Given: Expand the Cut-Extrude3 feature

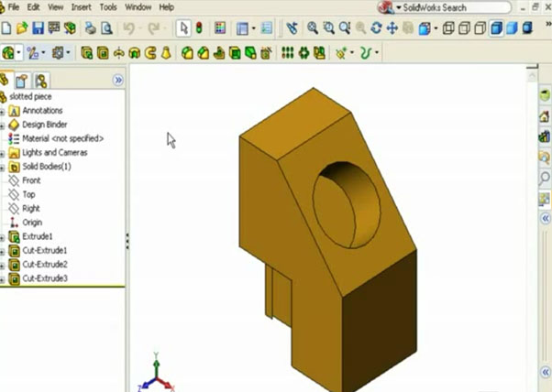Looking at the screenshot, I should [2, 280].
